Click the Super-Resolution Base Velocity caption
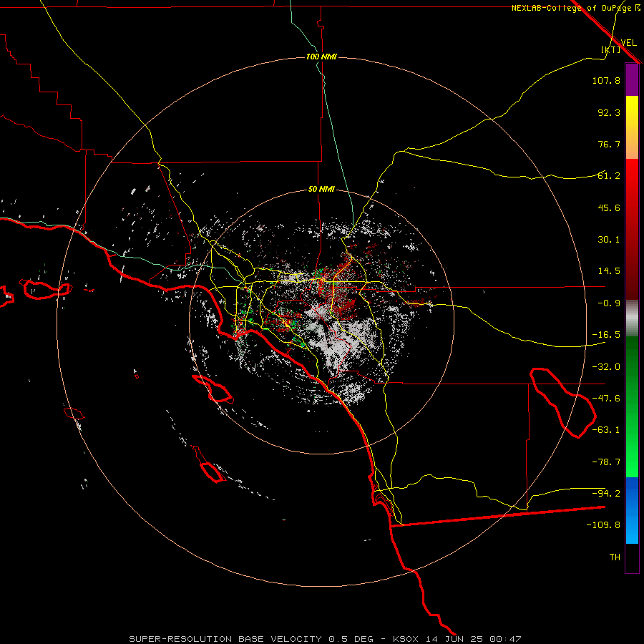The height and width of the screenshot is (644, 644). click(x=325, y=639)
